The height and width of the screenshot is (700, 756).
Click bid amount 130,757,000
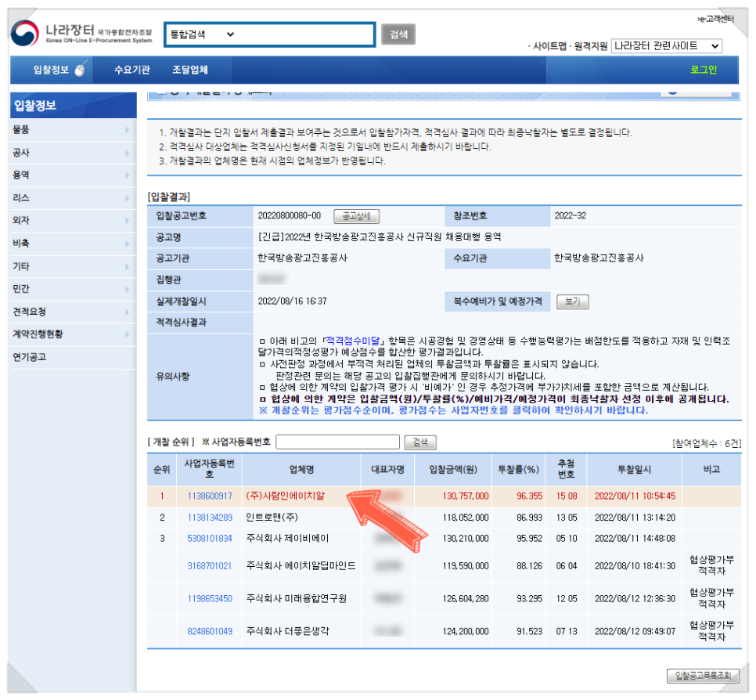(466, 496)
